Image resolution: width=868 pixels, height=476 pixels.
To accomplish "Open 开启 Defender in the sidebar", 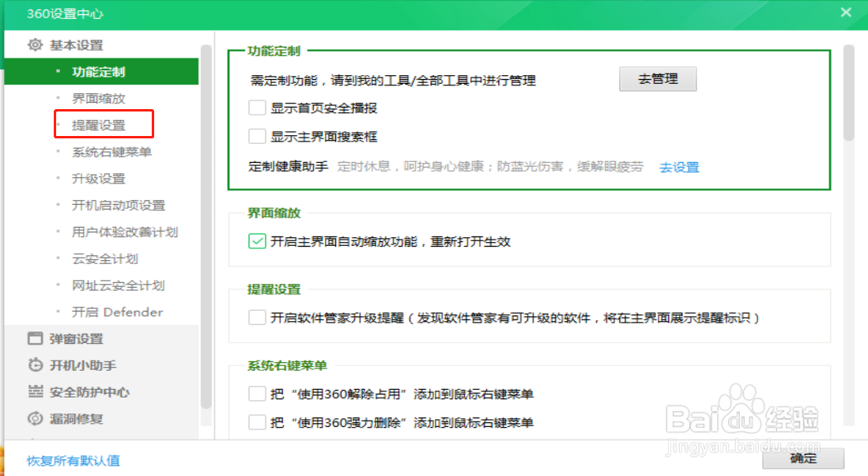I will [x=117, y=312].
